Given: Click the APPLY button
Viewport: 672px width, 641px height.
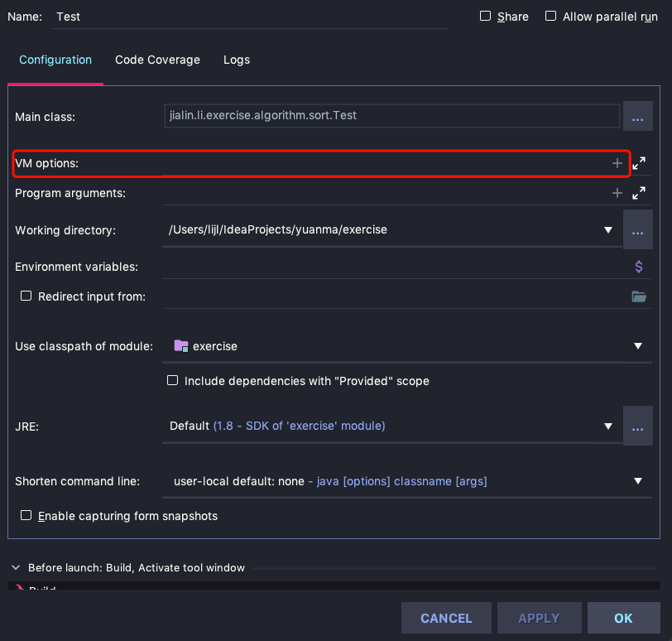Looking at the screenshot, I should tap(539, 618).
